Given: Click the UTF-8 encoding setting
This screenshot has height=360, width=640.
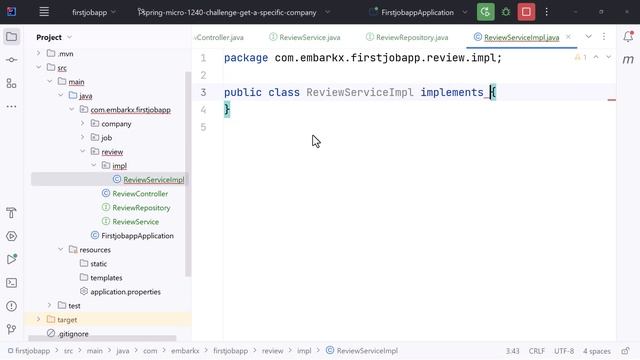Looking at the screenshot, I should pos(564,351).
